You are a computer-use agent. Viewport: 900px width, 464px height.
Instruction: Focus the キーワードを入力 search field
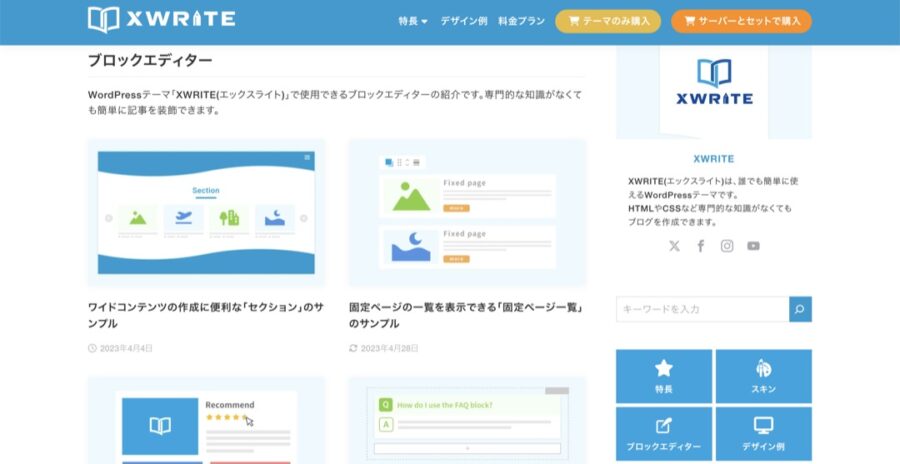pos(703,309)
